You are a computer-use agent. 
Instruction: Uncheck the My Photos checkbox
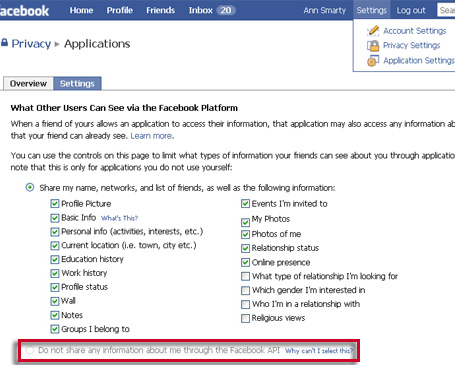pos(245,222)
